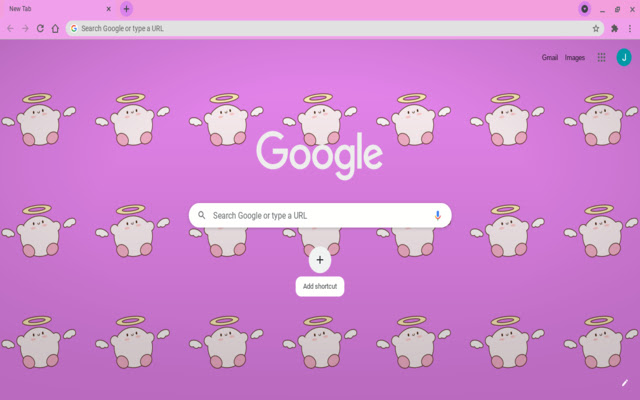Open the J account profile avatar
Screen dimensions: 640x400
pos(624,57)
